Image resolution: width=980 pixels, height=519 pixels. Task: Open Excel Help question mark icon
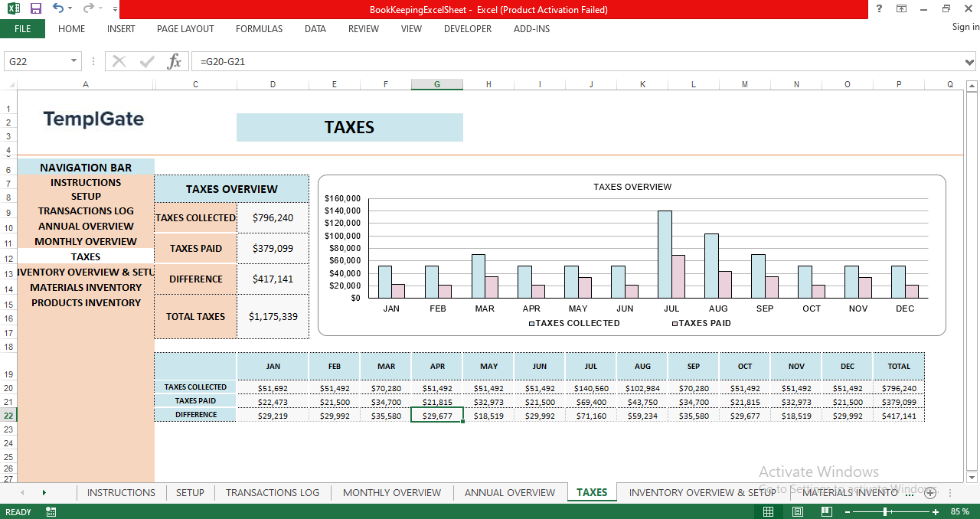pos(879,9)
